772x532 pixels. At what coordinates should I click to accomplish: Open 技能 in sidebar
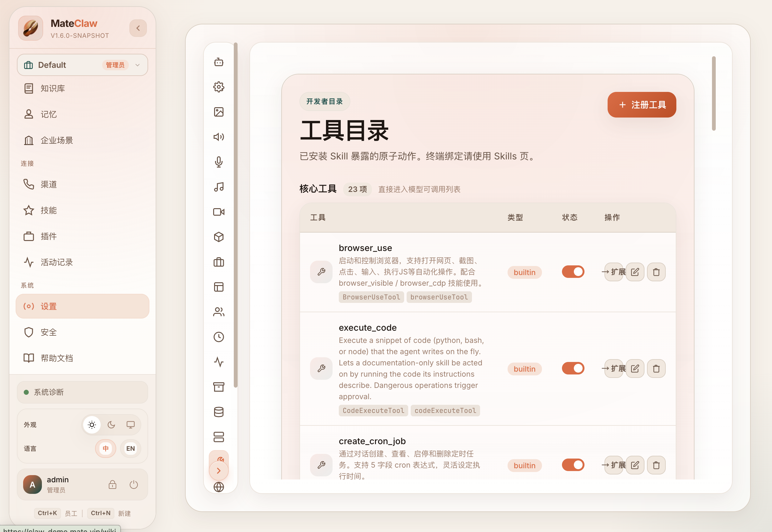[82, 210]
